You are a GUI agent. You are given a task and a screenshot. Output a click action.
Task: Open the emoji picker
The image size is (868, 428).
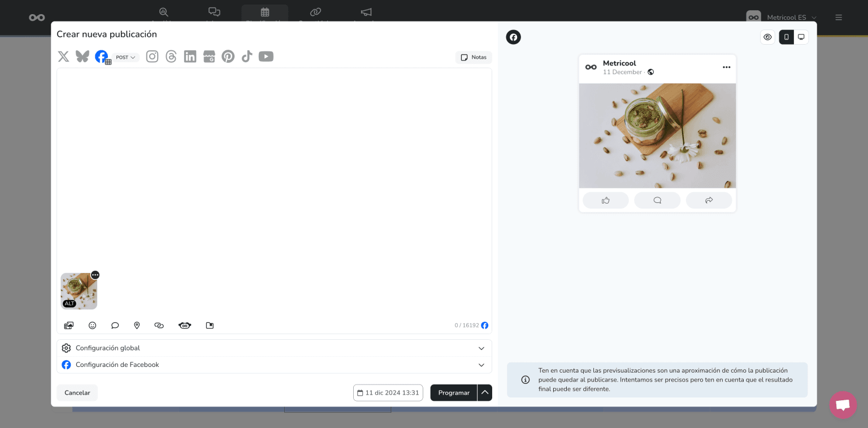coord(92,325)
